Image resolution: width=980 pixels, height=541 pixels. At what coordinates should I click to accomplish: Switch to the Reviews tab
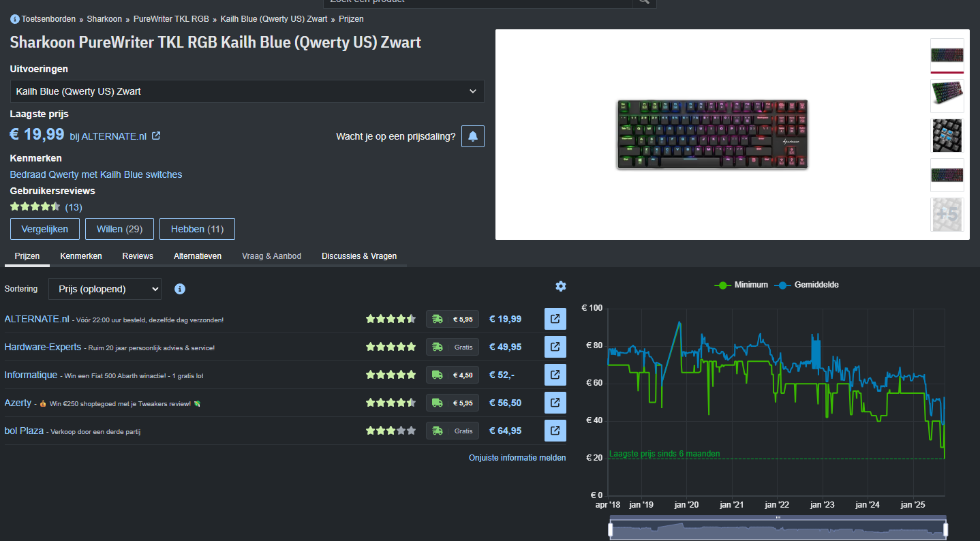(138, 256)
